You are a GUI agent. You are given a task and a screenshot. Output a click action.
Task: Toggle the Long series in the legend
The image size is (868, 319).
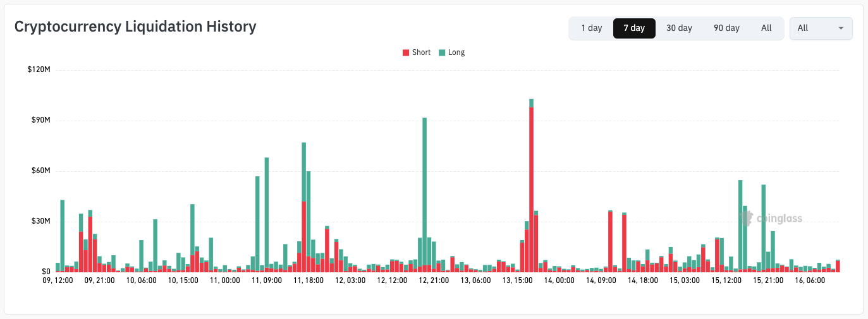[x=452, y=52]
